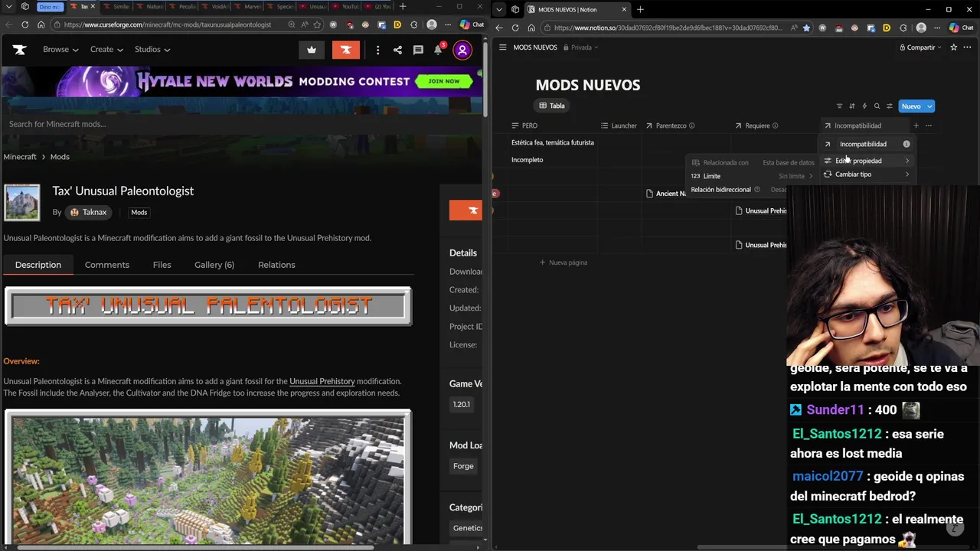This screenshot has width=980, height=551.
Task: Edit the Incompatibilidad property name field
Action: pyautogui.click(x=868, y=144)
